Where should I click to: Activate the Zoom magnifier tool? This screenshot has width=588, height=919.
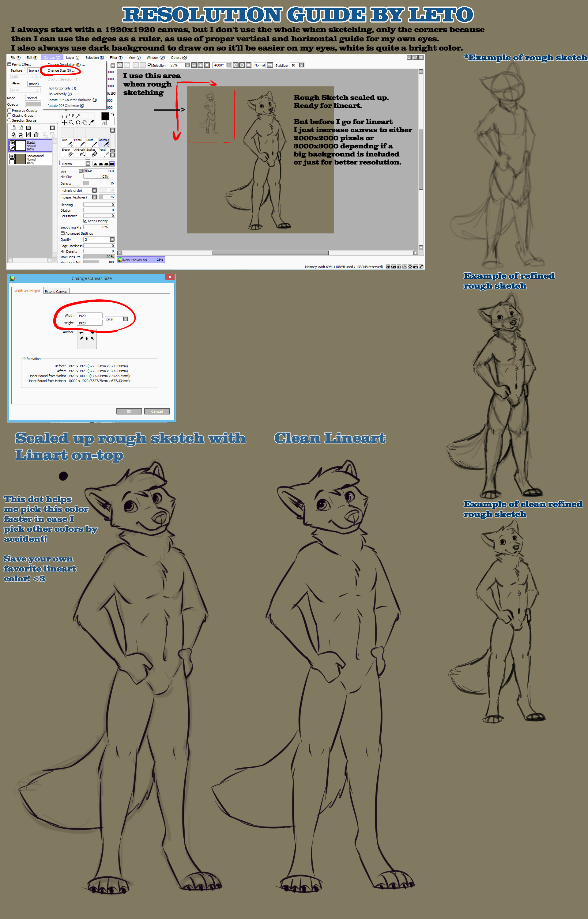pos(71,123)
